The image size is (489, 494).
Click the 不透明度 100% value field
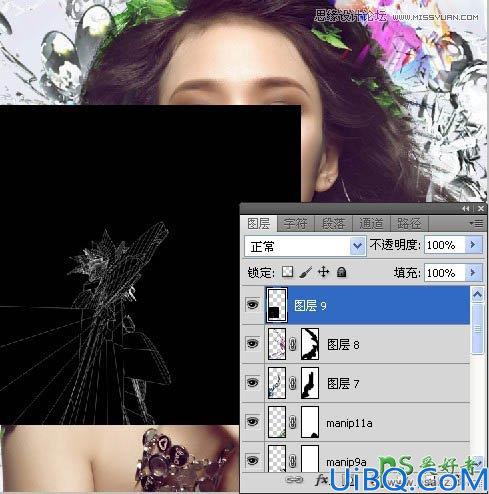445,245
